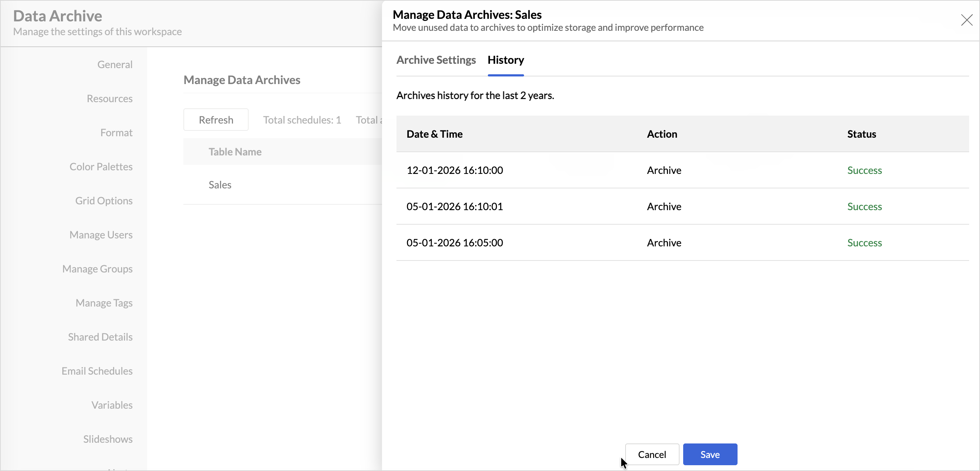Select the Sales table row

(220, 185)
